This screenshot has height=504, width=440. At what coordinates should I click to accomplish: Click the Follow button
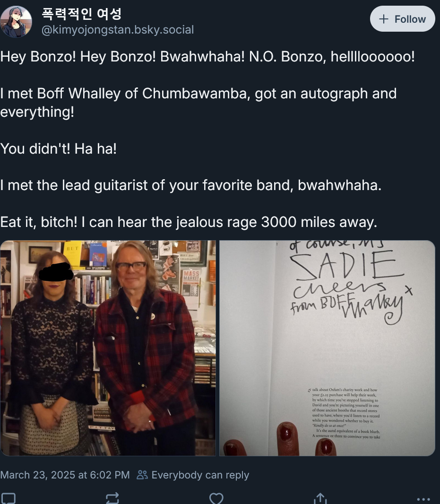(402, 19)
